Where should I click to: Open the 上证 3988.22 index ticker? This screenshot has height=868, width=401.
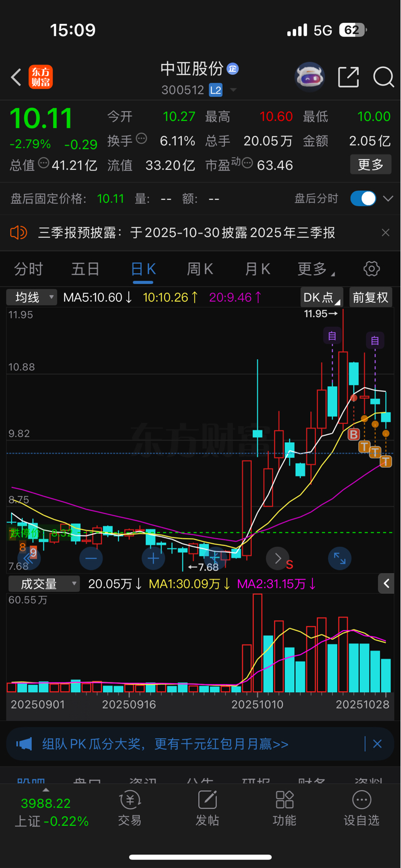pos(52,812)
